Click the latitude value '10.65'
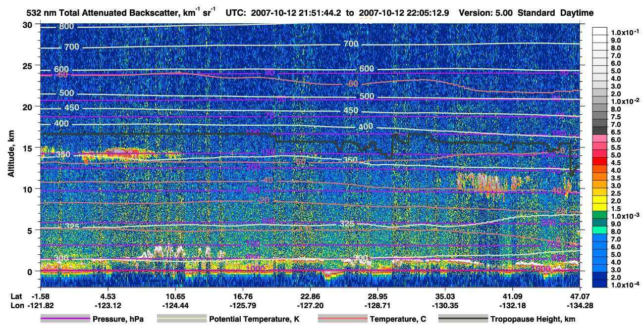The image size is (644, 330). [x=175, y=296]
